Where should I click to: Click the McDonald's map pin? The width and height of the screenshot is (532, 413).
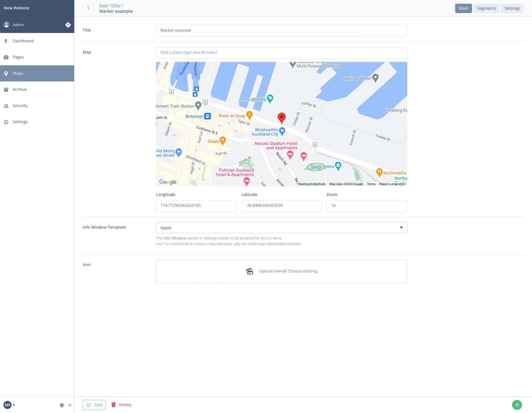point(379,172)
